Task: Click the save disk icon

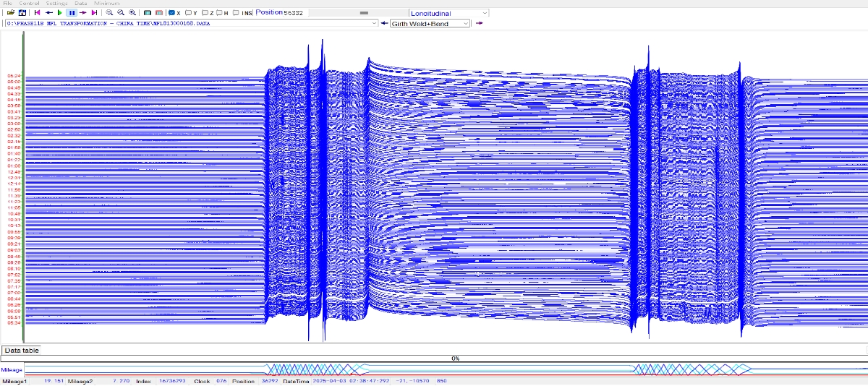Action: 22,13
